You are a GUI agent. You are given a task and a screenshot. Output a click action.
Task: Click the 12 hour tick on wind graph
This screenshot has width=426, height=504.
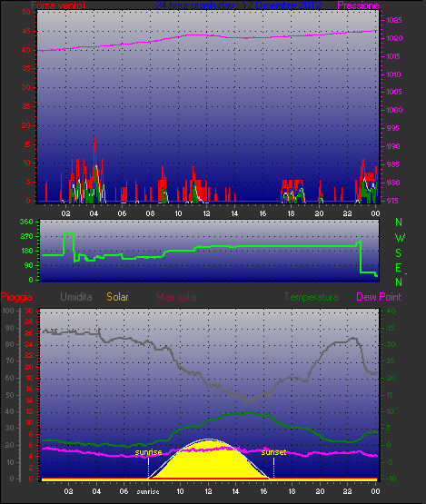[206, 213]
